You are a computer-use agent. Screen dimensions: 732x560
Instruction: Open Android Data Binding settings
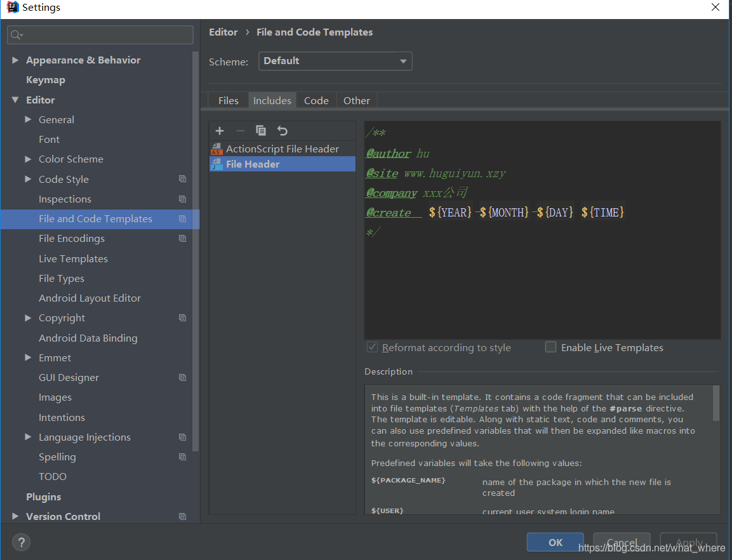point(88,338)
